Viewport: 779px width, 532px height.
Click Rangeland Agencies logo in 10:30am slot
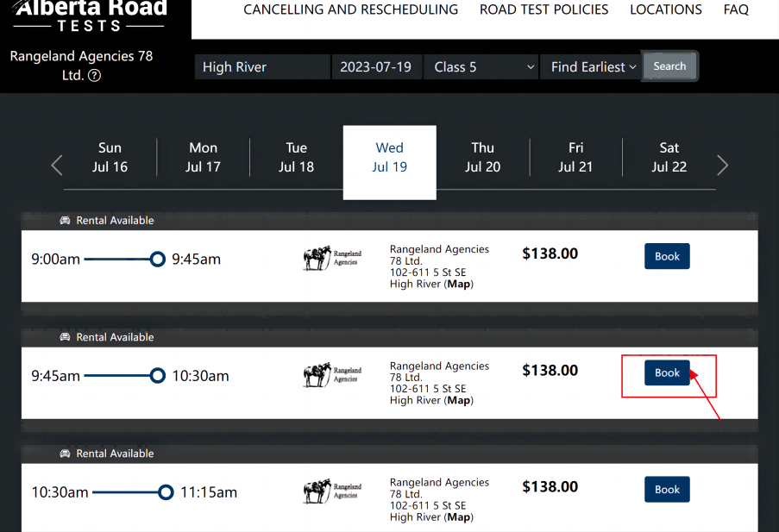[332, 491]
